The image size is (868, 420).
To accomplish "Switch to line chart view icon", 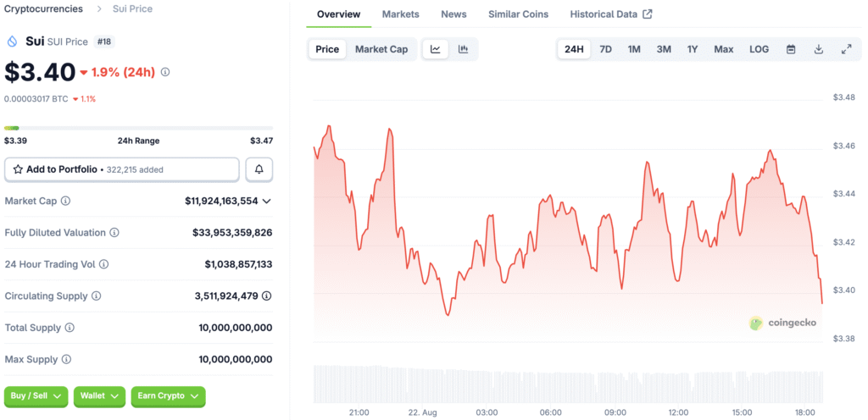I will click(436, 49).
